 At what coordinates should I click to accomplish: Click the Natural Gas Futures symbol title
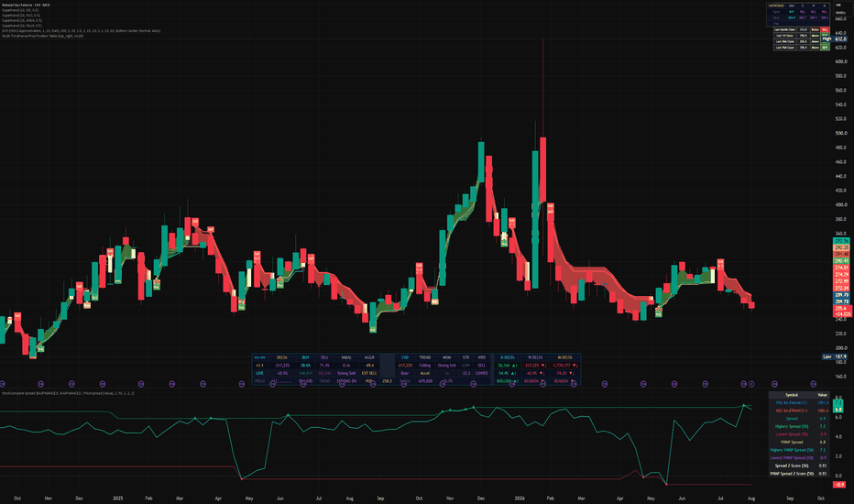coord(26,5)
